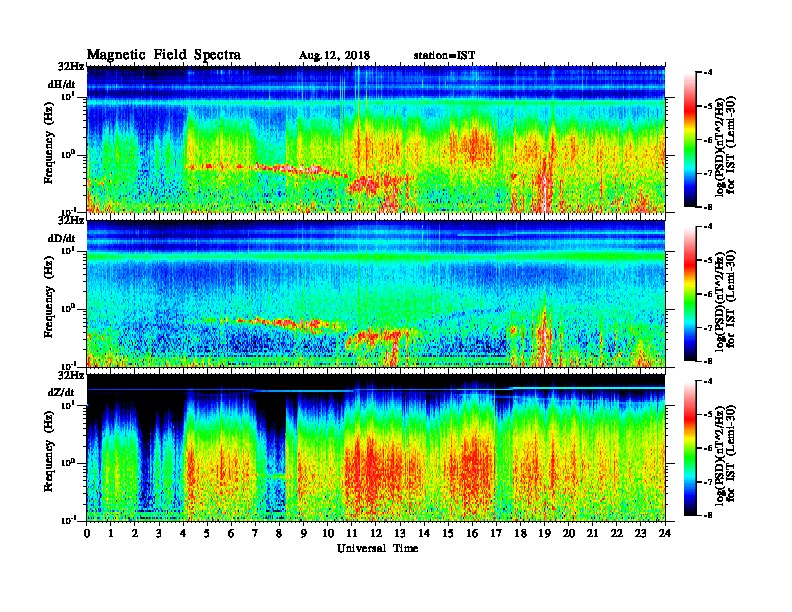792x612 pixels.
Task: Click hour 19 on the Universal Time axis
Action: pyautogui.click(x=544, y=533)
